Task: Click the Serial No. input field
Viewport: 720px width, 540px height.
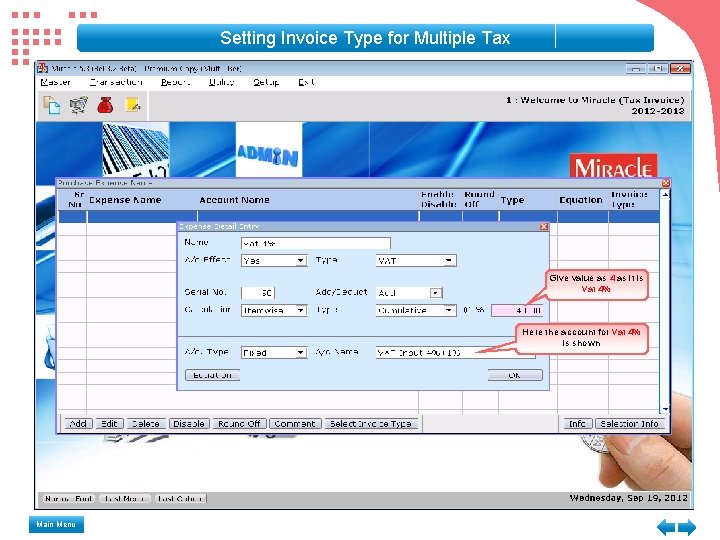Action: tap(258, 293)
